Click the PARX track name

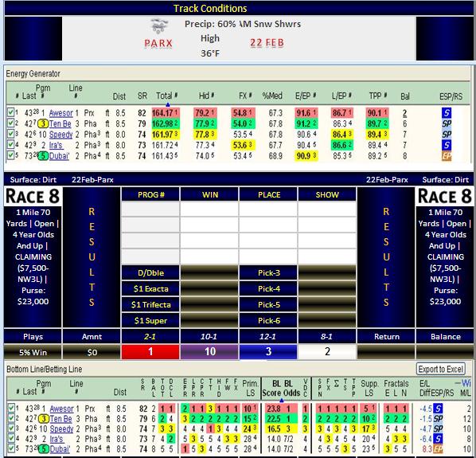(x=158, y=43)
